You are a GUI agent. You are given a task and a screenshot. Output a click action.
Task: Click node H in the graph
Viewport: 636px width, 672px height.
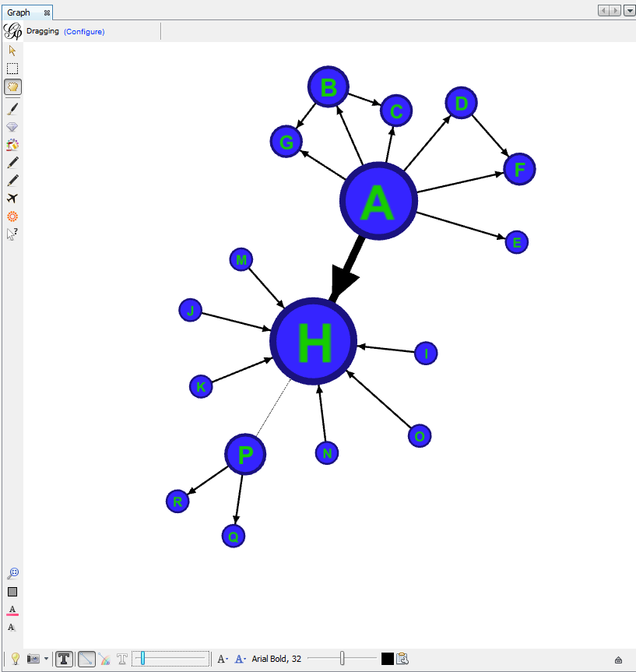[313, 341]
